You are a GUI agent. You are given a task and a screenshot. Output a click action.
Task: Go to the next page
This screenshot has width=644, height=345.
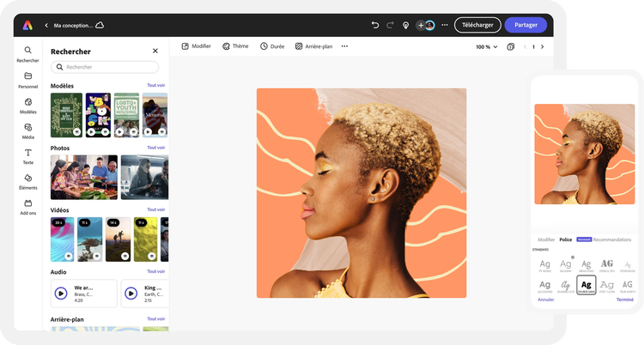point(542,47)
